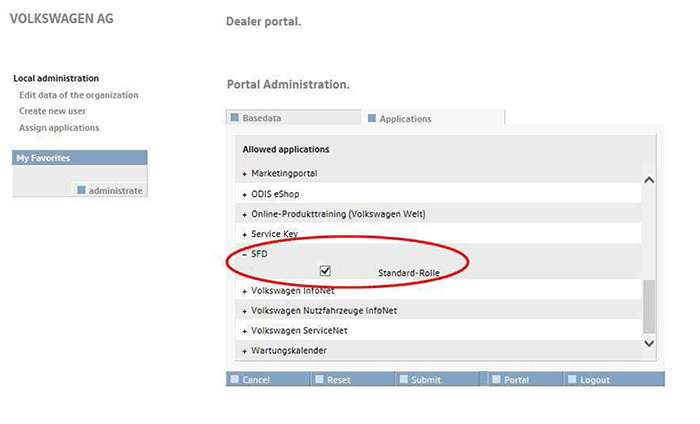Click the Applications tab square icon
The height and width of the screenshot is (424, 700).
click(372, 118)
